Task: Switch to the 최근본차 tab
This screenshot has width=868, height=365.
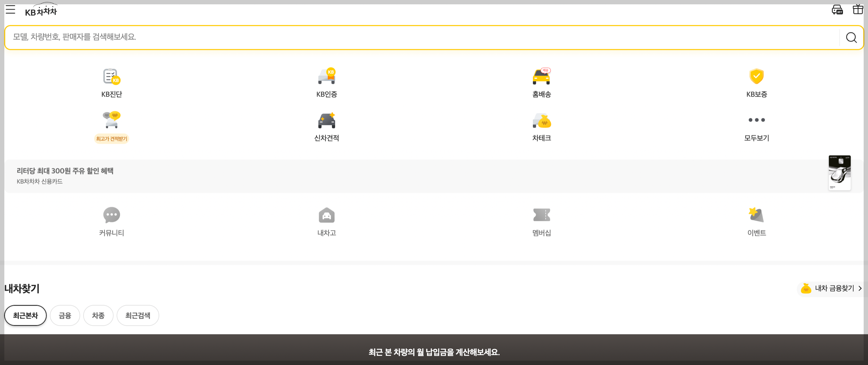Action: 25,315
